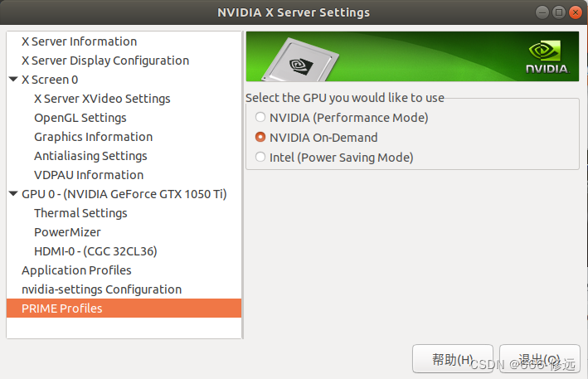Open nvidia-settings Configuration
Screen dimensions: 588x379
[124, 289]
